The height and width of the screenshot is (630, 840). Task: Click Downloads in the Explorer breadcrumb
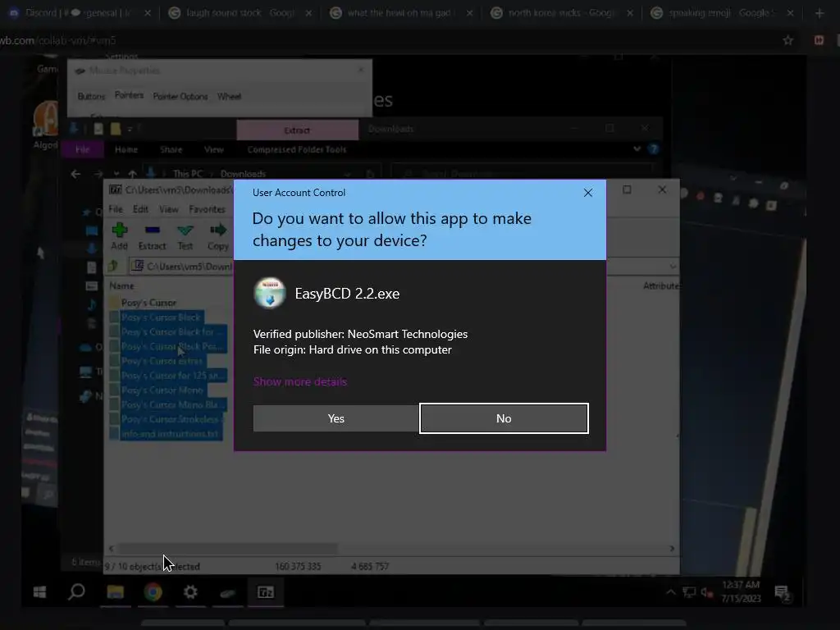243,174
